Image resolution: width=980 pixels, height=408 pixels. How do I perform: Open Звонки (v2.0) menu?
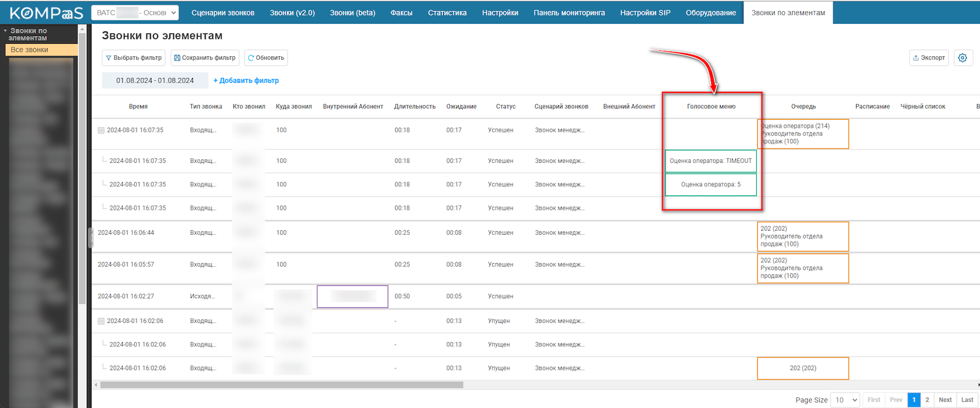pos(292,13)
